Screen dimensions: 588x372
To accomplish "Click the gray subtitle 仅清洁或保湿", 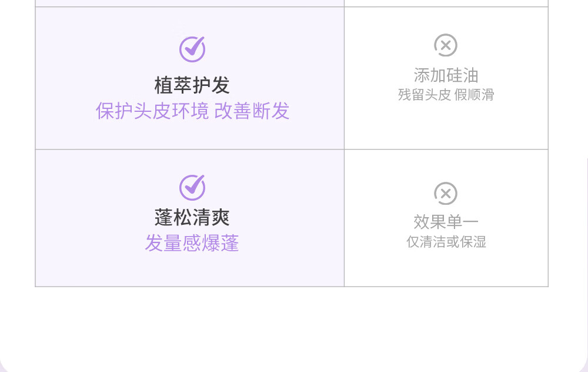I will point(446,242).
